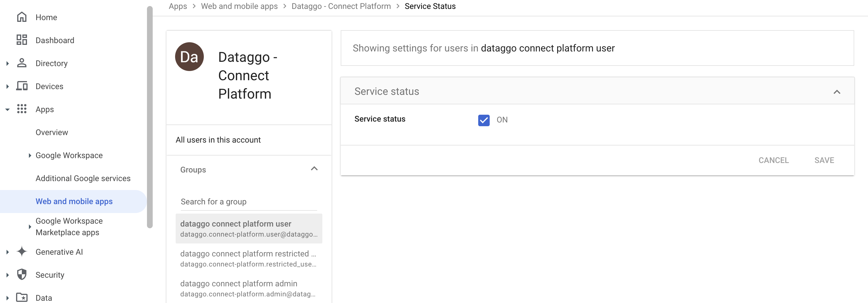Select the Directory person icon
Screen dimensions: 868x303
click(22, 63)
